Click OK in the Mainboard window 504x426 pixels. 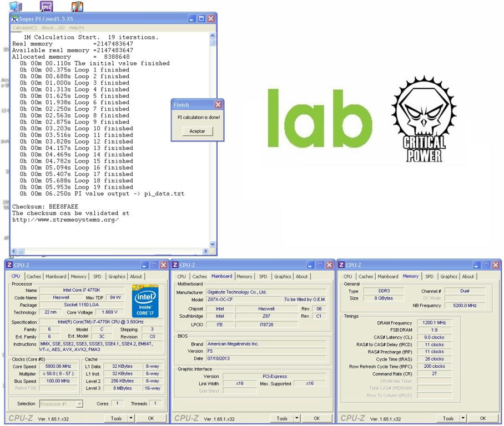pyautogui.click(x=316, y=418)
